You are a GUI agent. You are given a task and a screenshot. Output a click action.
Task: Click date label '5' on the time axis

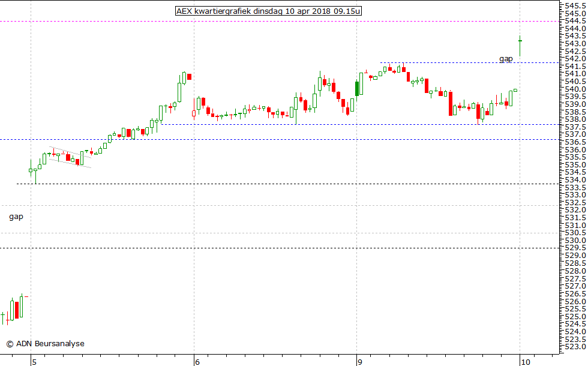[x=34, y=362]
